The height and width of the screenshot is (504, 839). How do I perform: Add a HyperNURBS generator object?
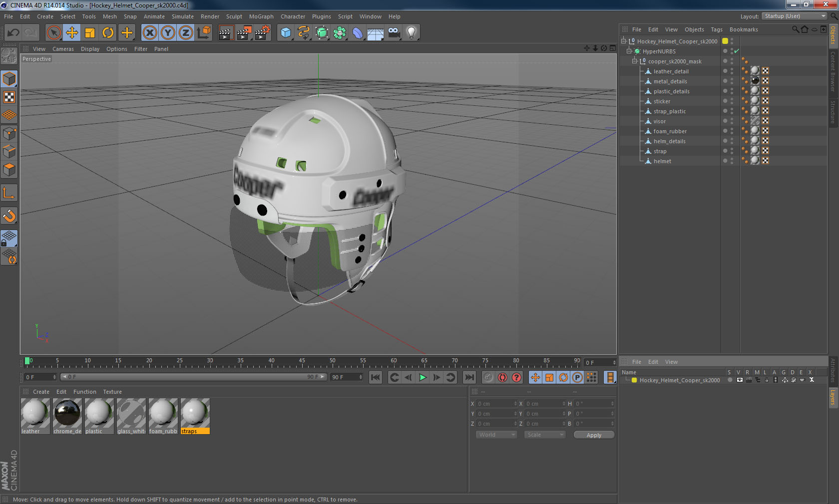click(322, 33)
